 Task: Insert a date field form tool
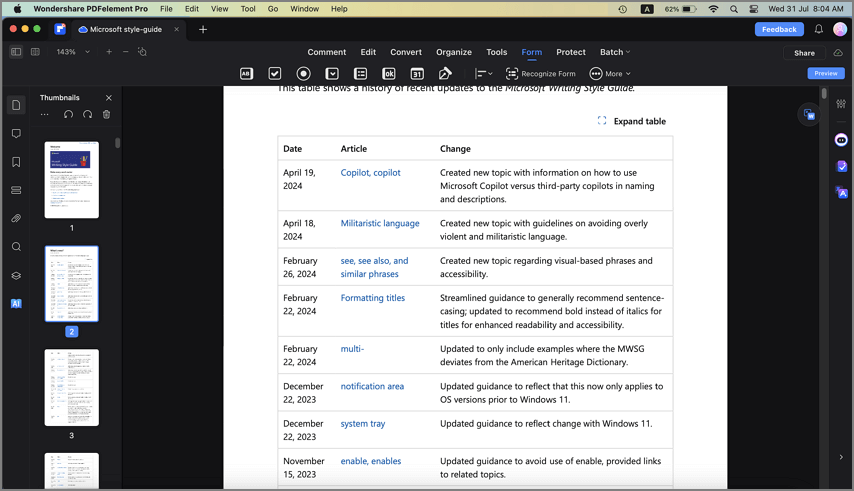[x=417, y=74]
